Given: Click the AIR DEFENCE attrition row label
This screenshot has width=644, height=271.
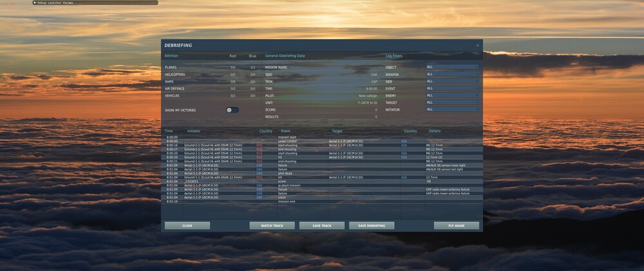Looking at the screenshot, I should pyautogui.click(x=175, y=89).
